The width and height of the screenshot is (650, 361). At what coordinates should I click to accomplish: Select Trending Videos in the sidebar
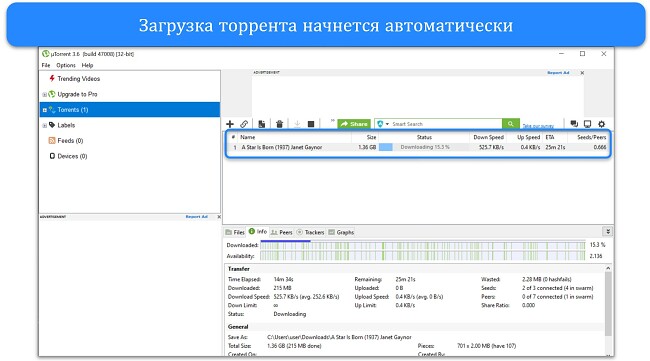coord(78,78)
